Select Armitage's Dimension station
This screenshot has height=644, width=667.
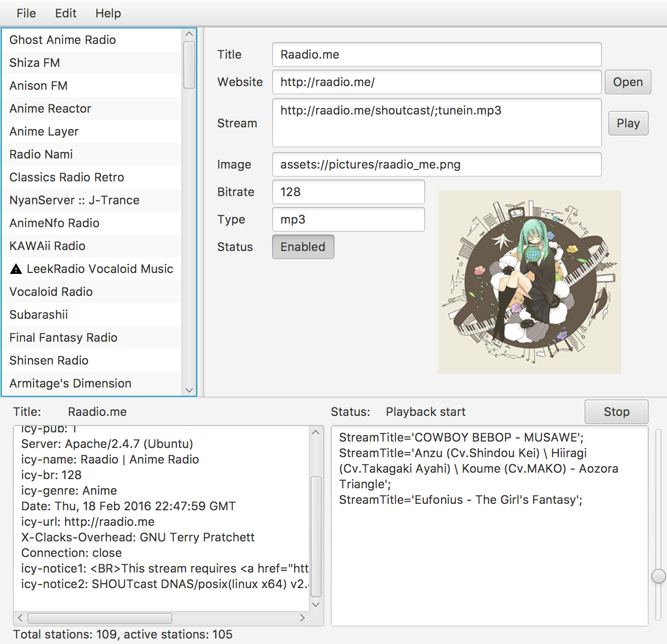point(92,383)
